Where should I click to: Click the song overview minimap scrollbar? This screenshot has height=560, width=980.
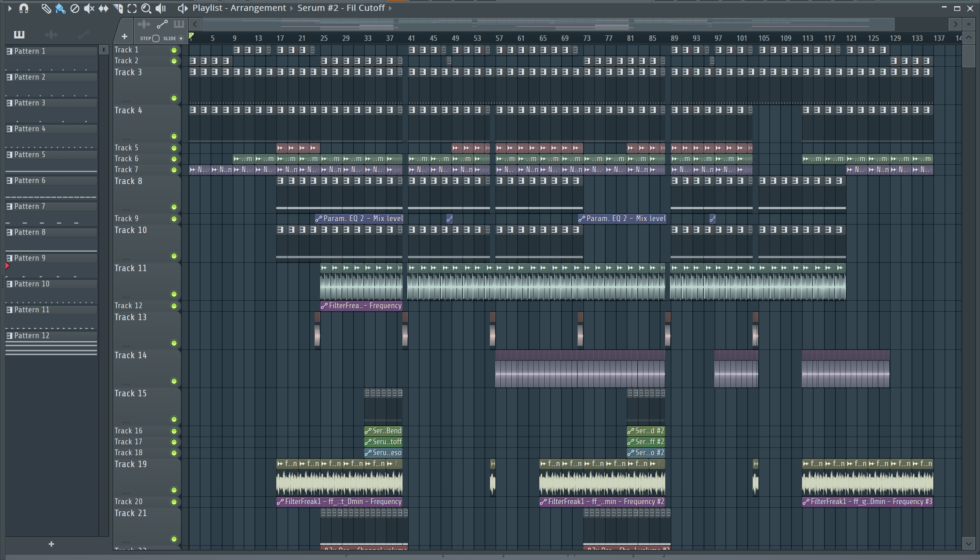click(x=548, y=24)
